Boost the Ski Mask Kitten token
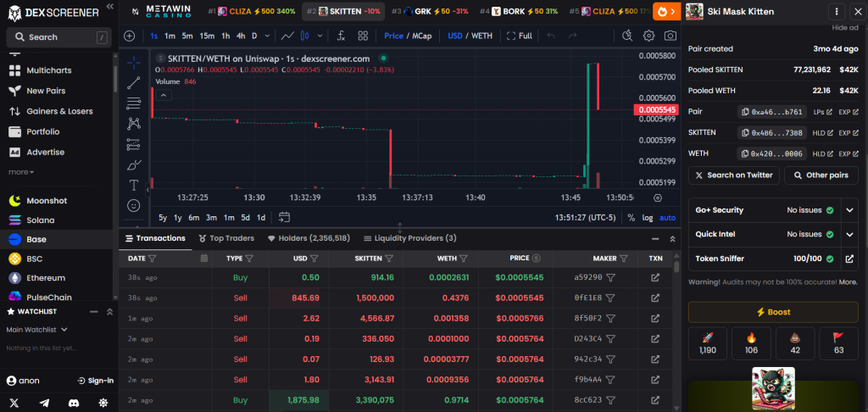This screenshot has height=412, width=868. tap(773, 312)
